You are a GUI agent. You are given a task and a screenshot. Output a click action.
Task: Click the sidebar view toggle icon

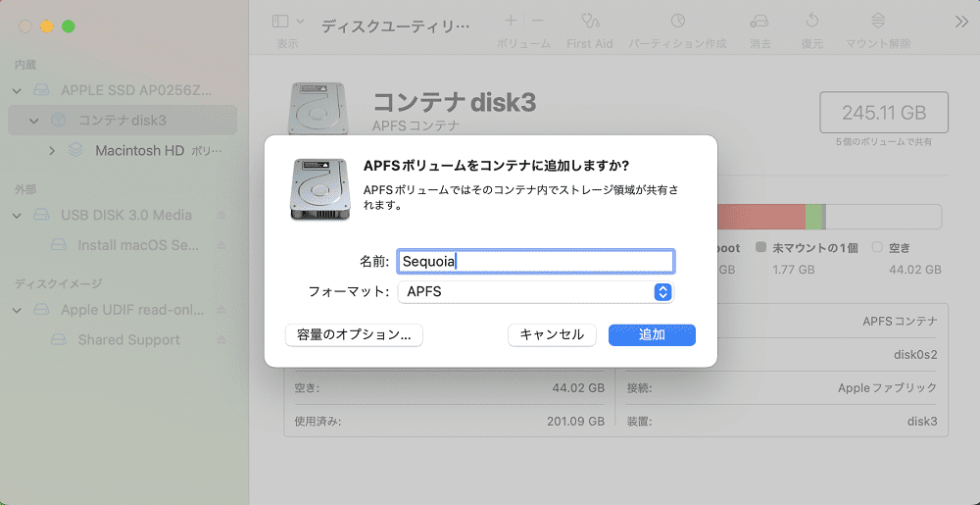point(280,22)
